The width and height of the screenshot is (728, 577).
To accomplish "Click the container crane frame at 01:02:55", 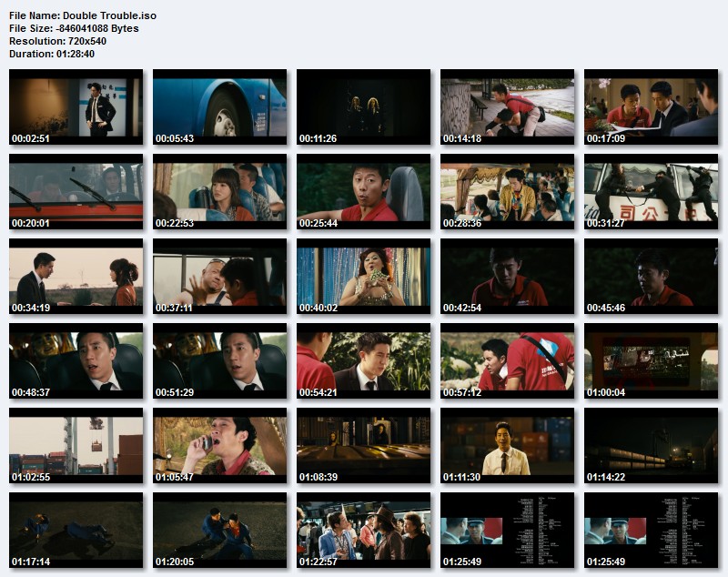I will [76, 446].
